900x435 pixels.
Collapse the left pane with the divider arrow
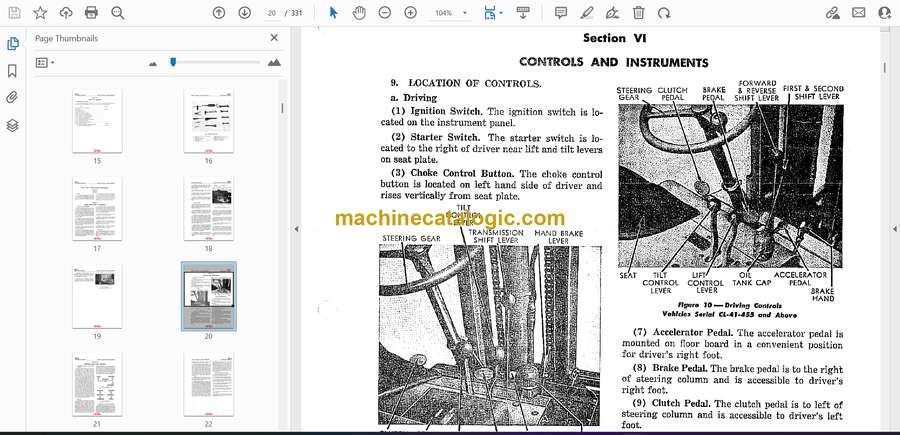pos(296,228)
